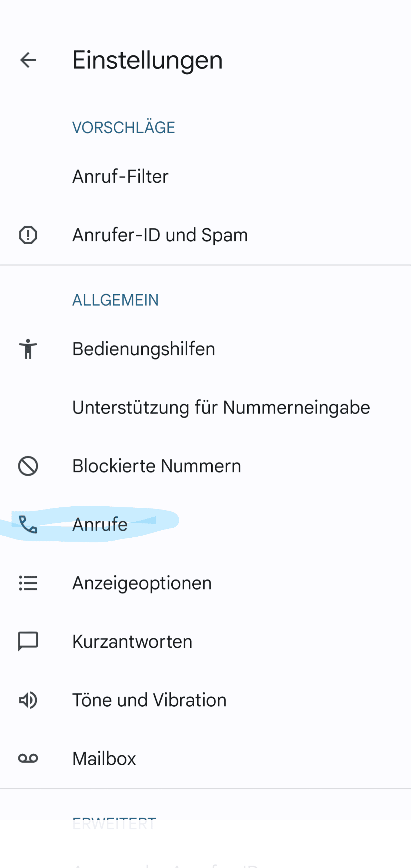Open the highlighted Anrufe entry
This screenshot has width=411, height=868.
click(100, 525)
